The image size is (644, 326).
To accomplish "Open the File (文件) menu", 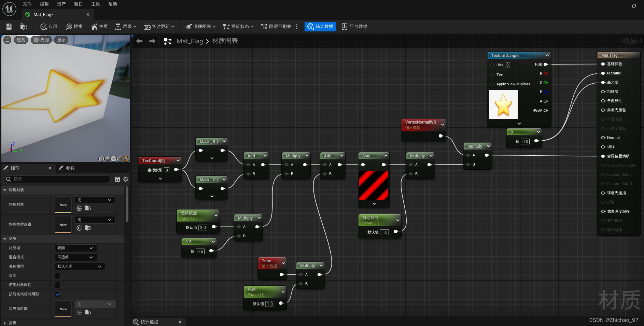I will 27,4.
